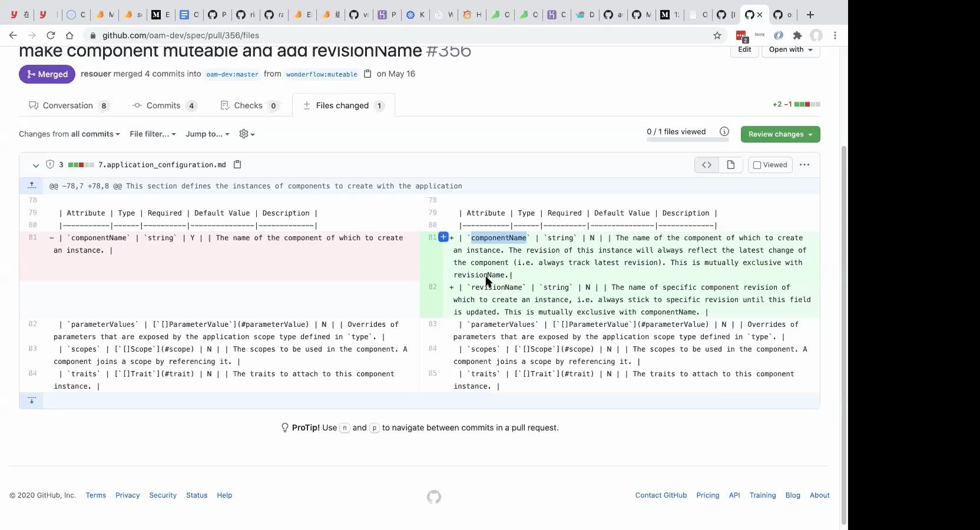Open the Contact GitHub footer link
Image resolution: width=980 pixels, height=530 pixels.
(661, 495)
